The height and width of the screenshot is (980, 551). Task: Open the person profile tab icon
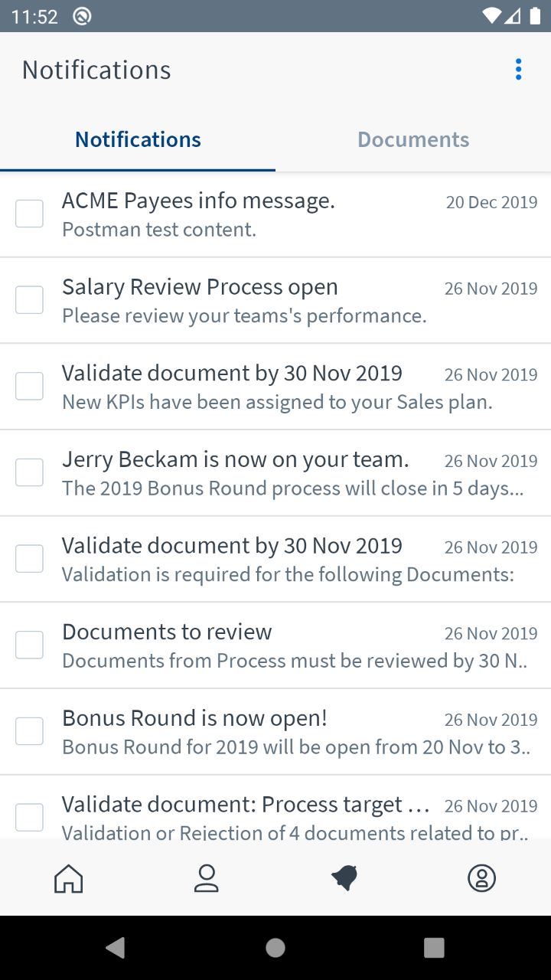point(207,878)
